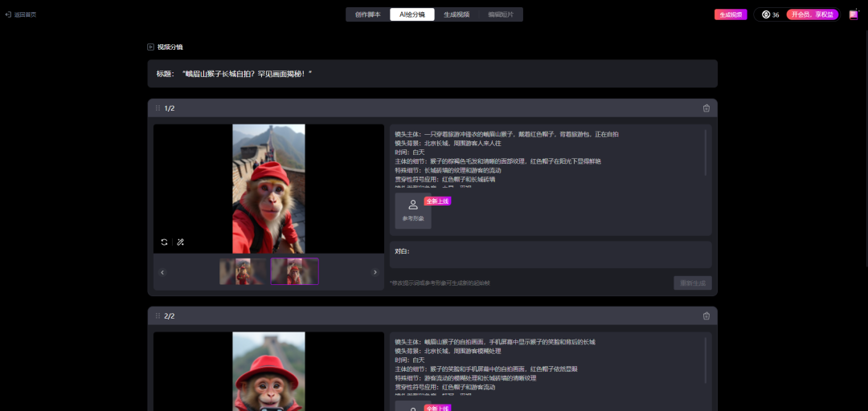
Task: Click the 时间：白天 line in shot 1/2
Action: (x=410, y=153)
